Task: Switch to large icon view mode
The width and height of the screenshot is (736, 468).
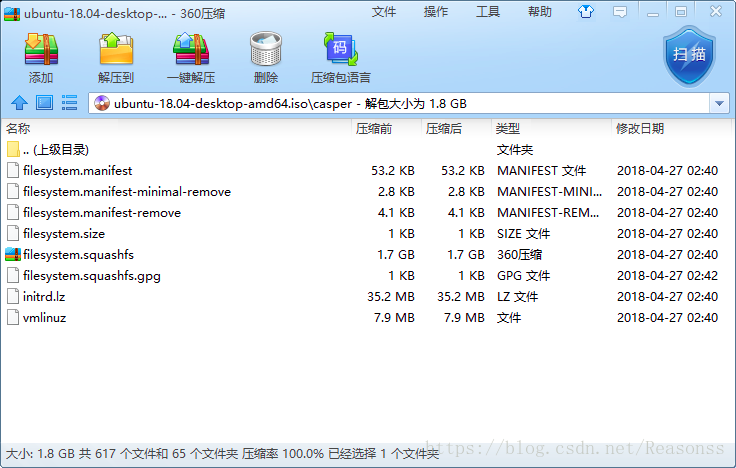Action: (45, 103)
